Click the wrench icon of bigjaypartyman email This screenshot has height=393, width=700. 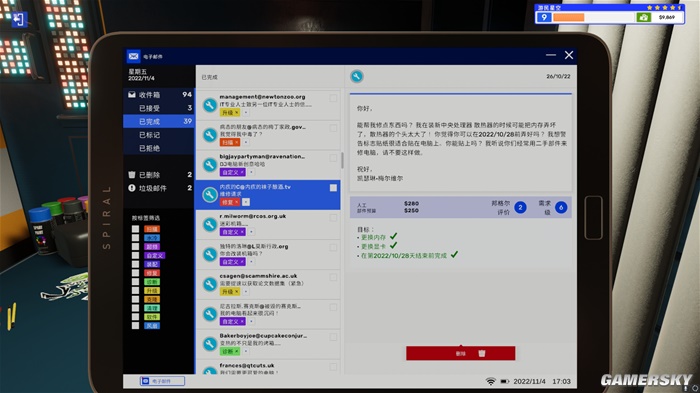point(210,165)
